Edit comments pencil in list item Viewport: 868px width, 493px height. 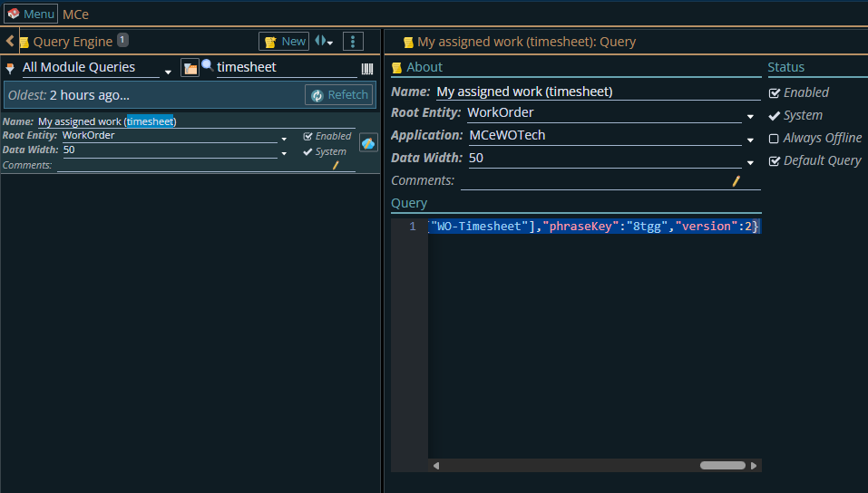point(336,165)
